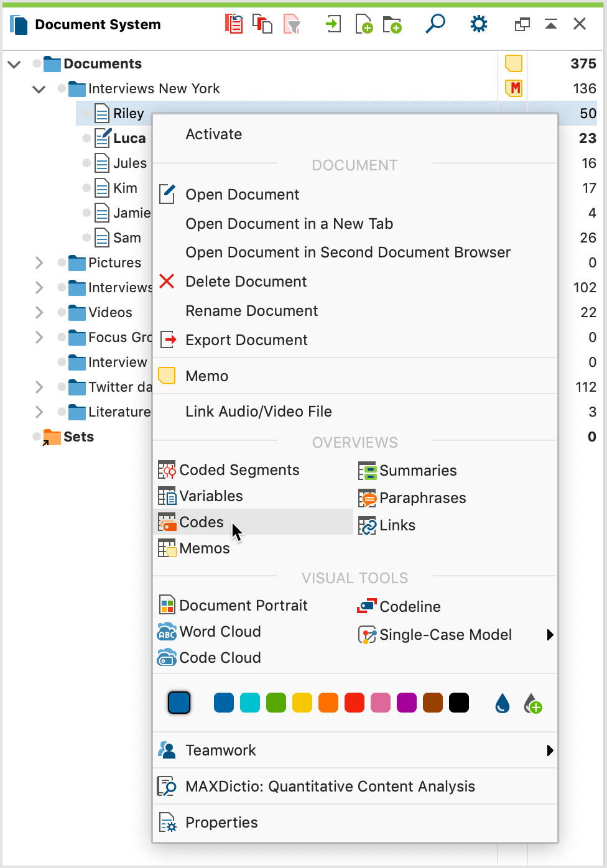
Task: Undock the Document System window
Action: tap(522, 24)
